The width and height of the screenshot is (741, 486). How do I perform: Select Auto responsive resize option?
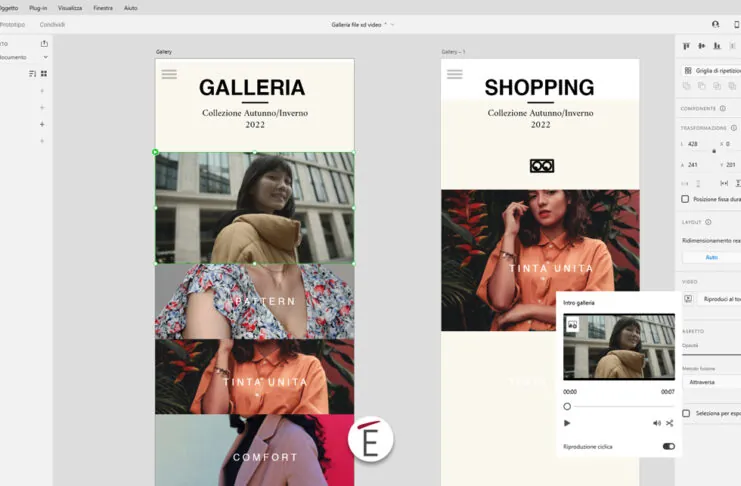click(x=712, y=258)
